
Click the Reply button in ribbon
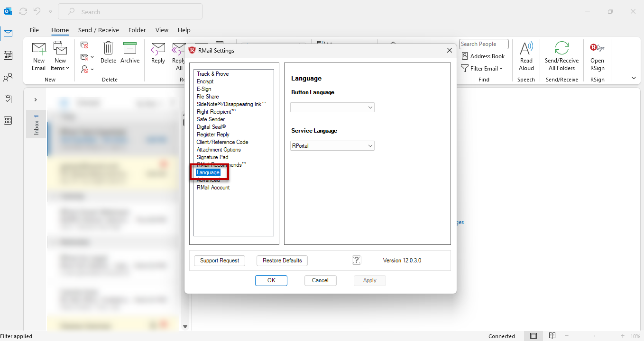pos(158,53)
